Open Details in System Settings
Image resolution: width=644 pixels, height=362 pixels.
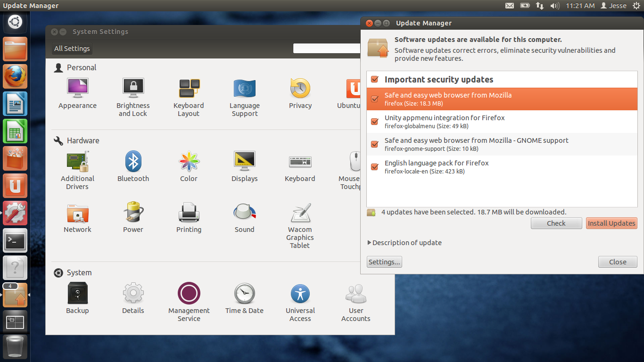133,298
